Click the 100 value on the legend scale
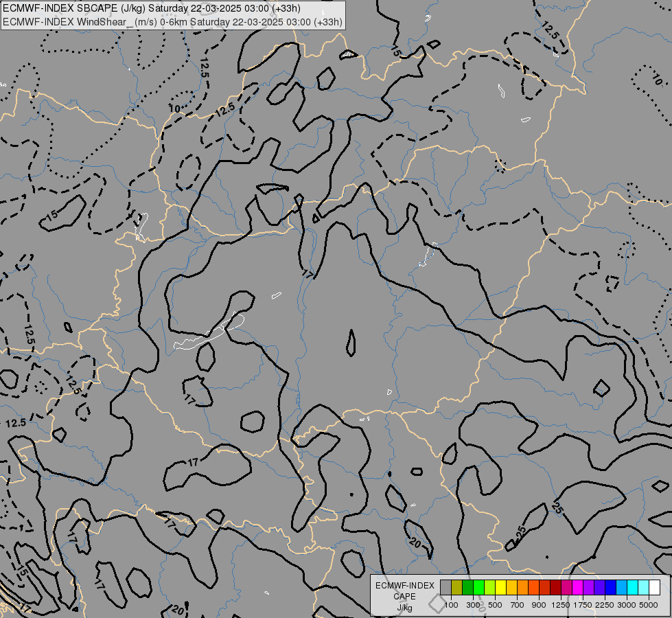The width and height of the screenshot is (672, 618). click(x=451, y=605)
